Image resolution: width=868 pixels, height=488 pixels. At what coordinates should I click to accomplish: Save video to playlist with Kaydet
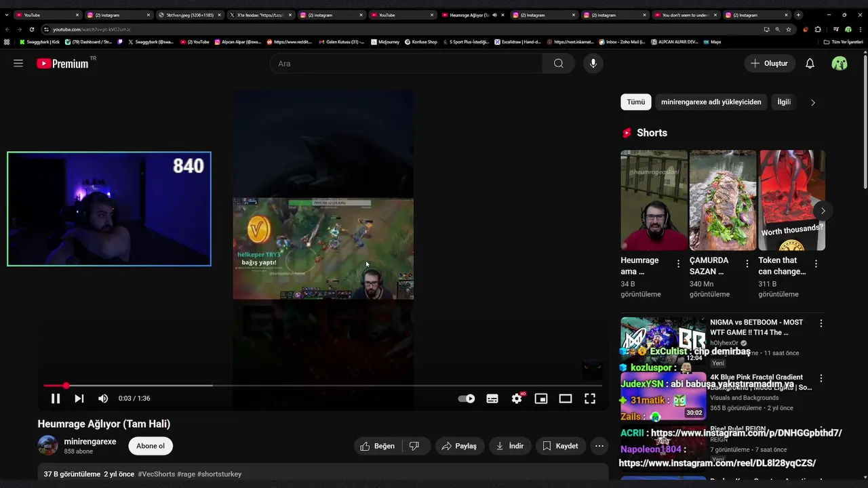(x=560, y=446)
